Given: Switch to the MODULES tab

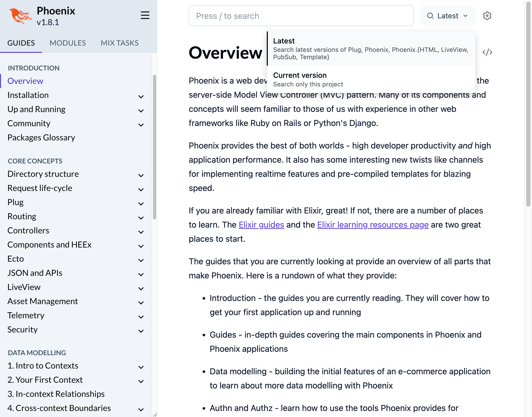Looking at the screenshot, I should [68, 43].
